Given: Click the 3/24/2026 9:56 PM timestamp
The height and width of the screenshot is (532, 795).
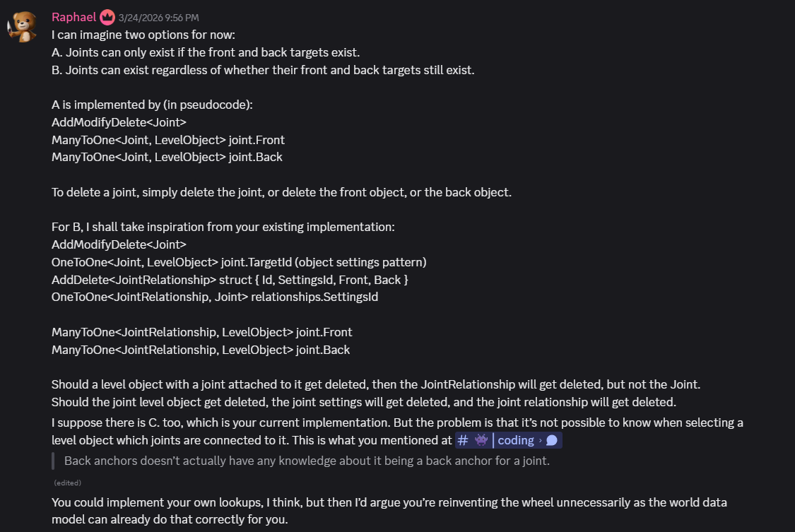Looking at the screenshot, I should pos(159,18).
